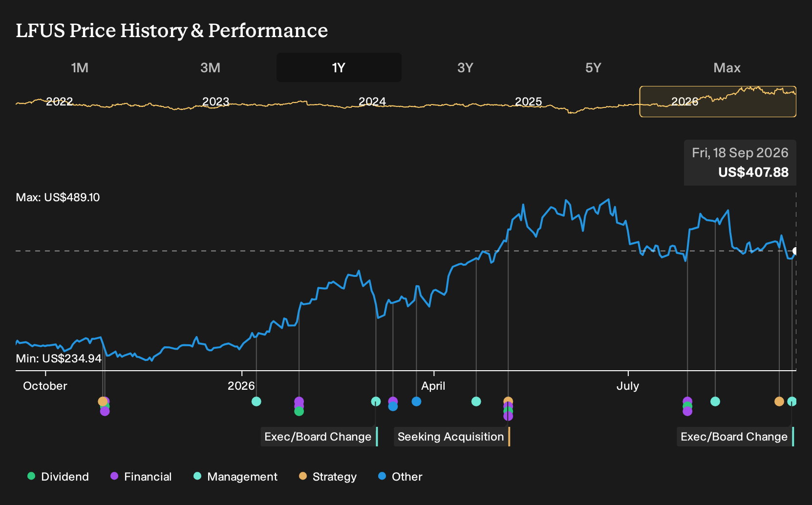The image size is (812, 505).
Task: Switch to the 3M range tab
Action: (x=210, y=67)
